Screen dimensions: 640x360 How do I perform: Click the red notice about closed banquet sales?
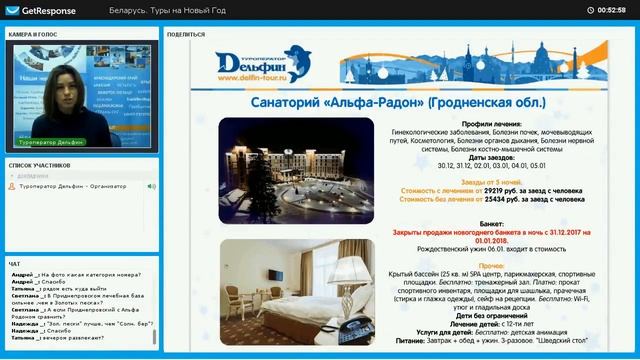pos(492,236)
